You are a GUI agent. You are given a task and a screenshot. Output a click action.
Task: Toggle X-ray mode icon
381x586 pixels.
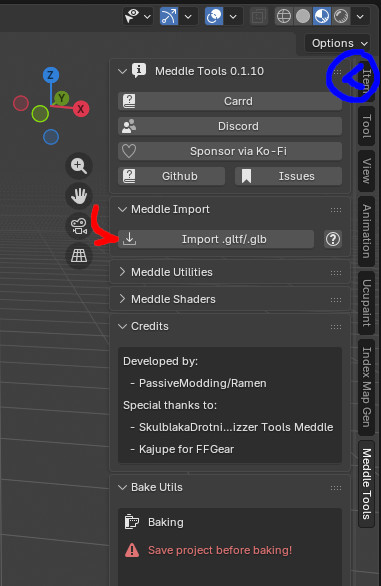tap(258, 16)
